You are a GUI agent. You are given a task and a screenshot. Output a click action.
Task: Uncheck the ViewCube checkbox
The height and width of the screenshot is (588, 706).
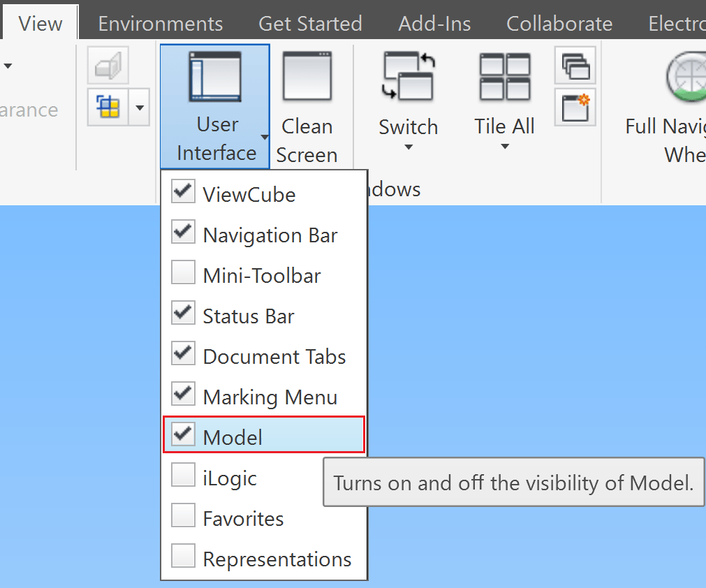coord(183,191)
